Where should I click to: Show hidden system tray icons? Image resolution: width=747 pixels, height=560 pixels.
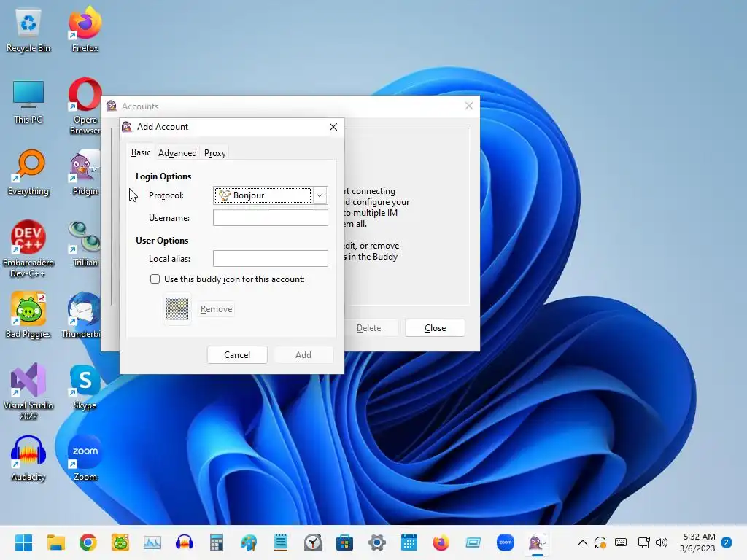[x=583, y=542]
